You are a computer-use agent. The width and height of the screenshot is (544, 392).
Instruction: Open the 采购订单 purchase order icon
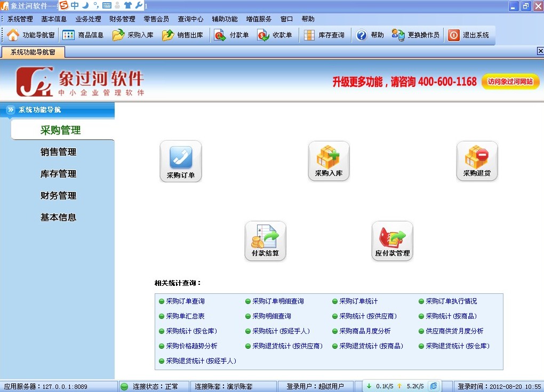click(181, 161)
